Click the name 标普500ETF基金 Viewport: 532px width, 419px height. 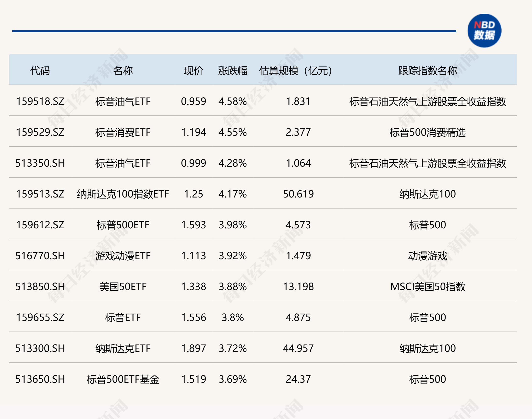[123, 379]
